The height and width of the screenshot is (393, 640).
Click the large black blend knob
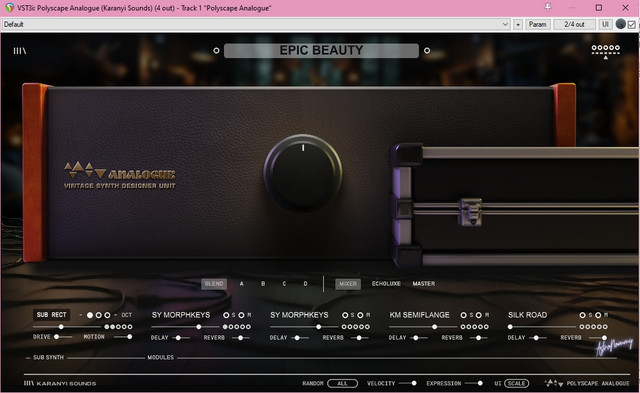tap(303, 173)
